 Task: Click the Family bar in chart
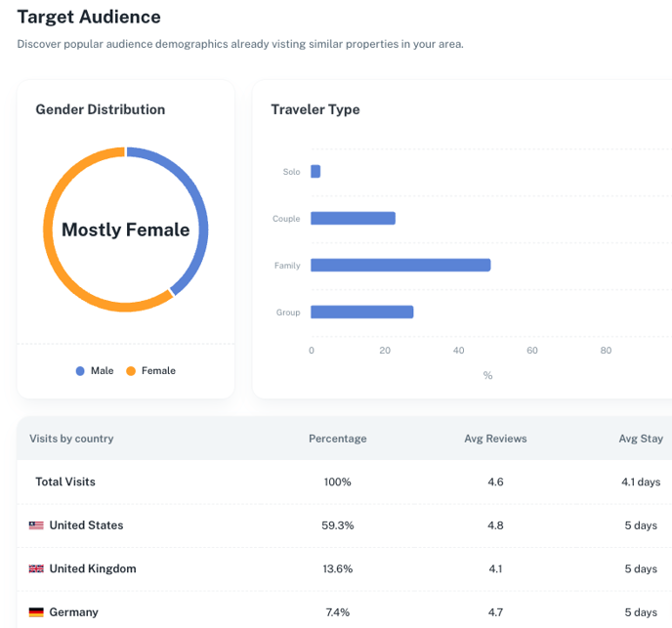tap(400, 265)
